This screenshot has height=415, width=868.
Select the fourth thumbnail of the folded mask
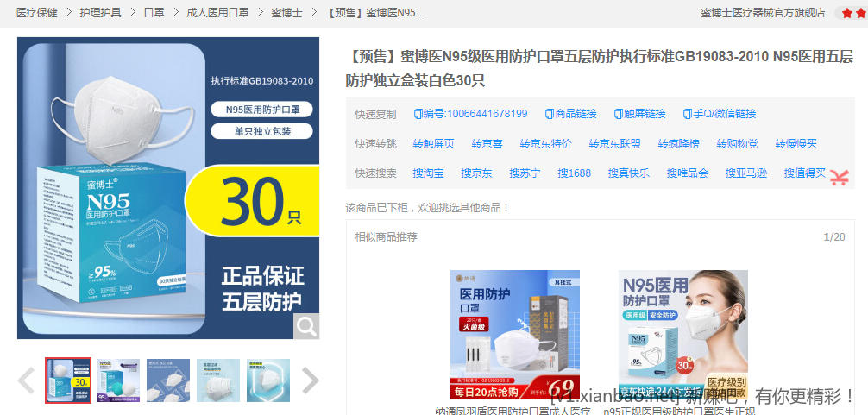[218, 380]
